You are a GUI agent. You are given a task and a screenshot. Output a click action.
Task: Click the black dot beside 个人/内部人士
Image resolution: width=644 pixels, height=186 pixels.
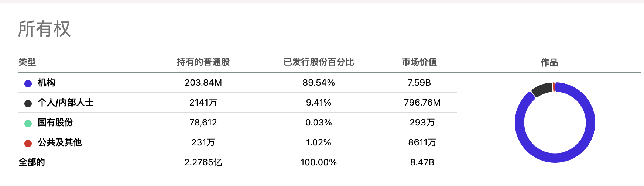pos(28,104)
